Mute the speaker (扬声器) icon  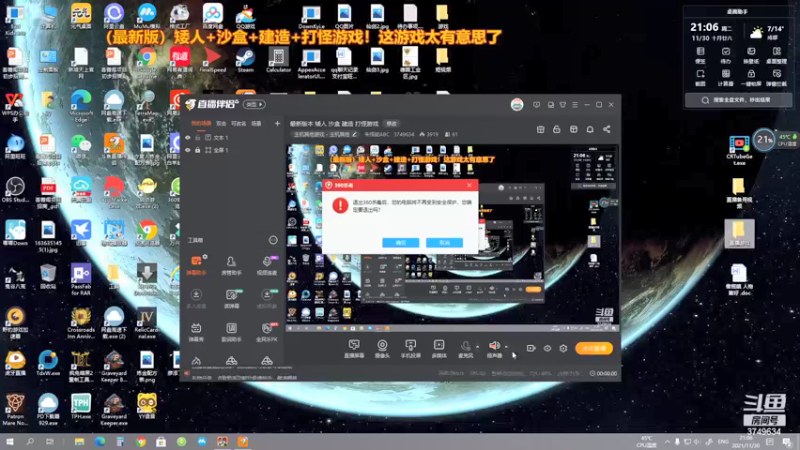pos(494,346)
